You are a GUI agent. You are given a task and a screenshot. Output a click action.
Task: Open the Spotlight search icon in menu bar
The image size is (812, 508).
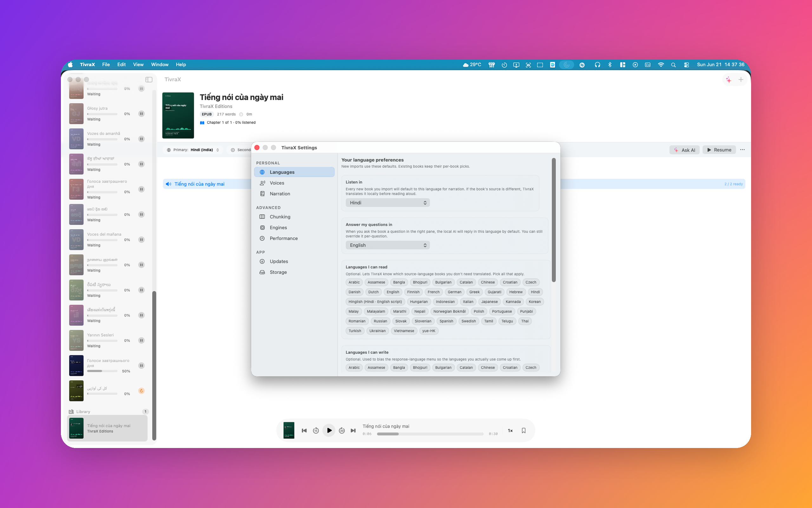pos(673,65)
